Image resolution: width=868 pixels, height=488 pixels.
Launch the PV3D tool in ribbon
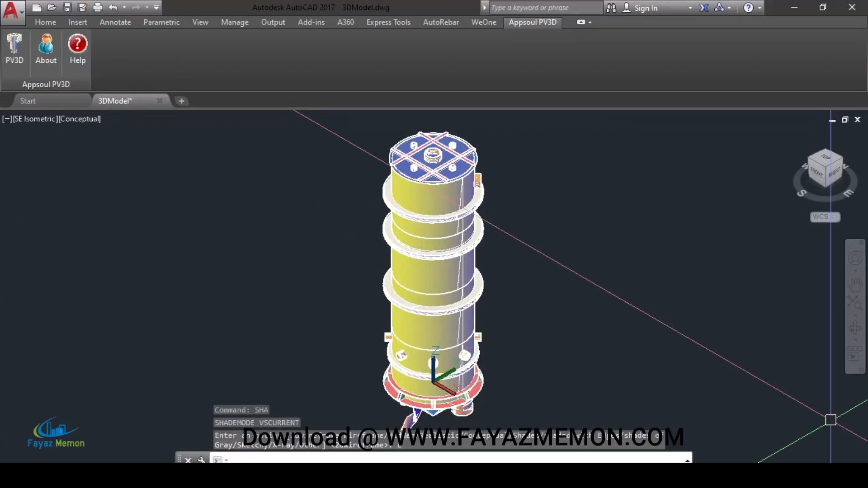14,50
